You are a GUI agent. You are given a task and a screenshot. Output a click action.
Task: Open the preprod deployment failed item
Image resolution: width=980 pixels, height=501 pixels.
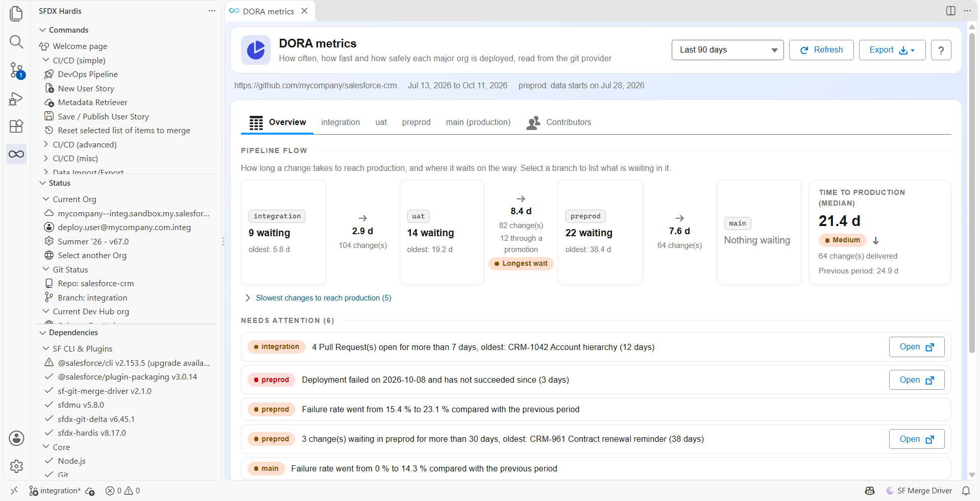(917, 380)
